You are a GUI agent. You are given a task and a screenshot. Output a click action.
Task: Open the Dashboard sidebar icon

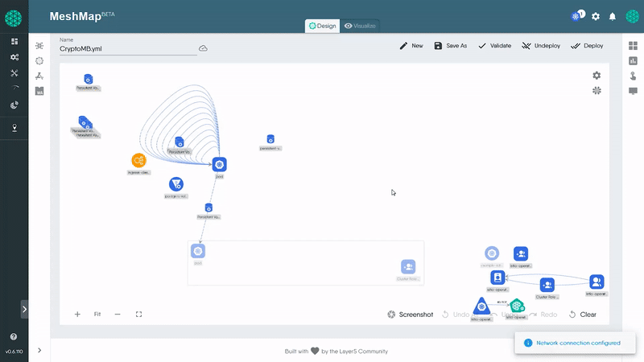point(14,42)
